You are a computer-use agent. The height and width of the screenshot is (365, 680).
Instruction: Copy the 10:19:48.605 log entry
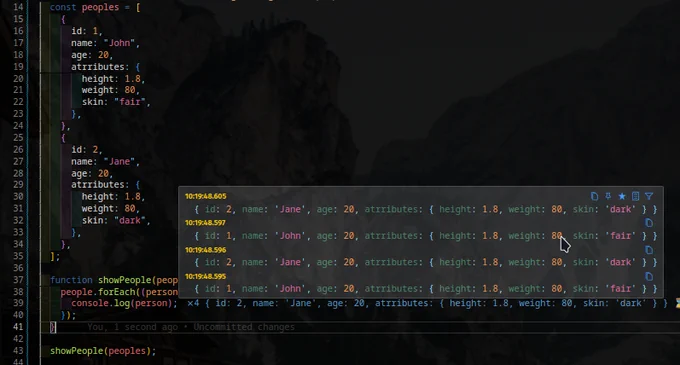[594, 196]
